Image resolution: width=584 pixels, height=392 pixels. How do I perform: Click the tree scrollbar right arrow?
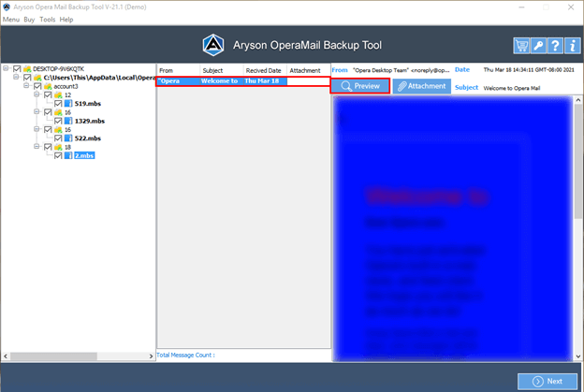[x=151, y=356]
